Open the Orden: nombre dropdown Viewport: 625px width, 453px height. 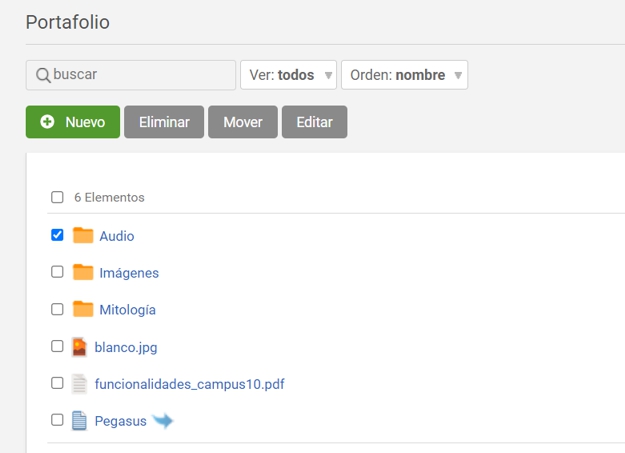(x=404, y=75)
